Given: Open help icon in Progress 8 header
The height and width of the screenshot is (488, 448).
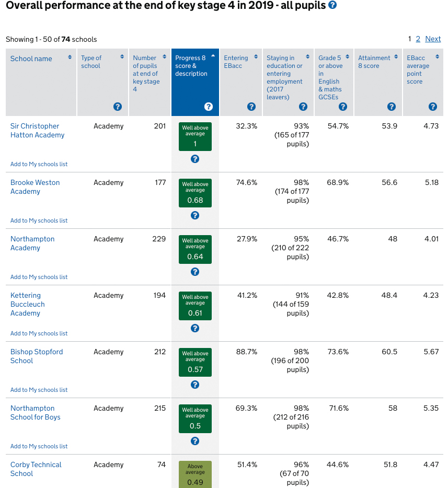Looking at the screenshot, I should (209, 107).
